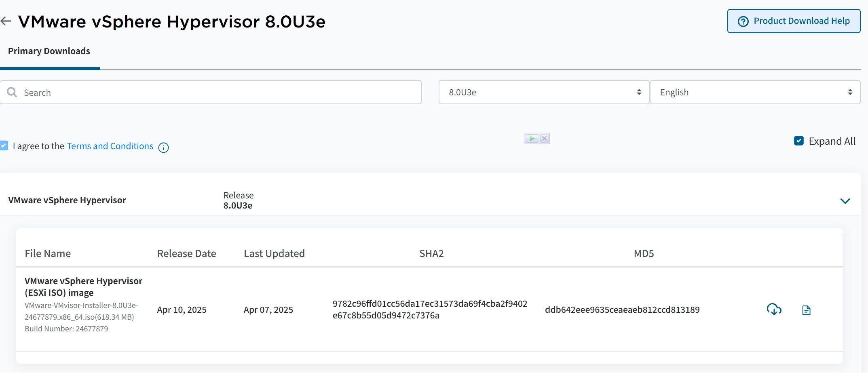Open Product Download Help

point(794,21)
